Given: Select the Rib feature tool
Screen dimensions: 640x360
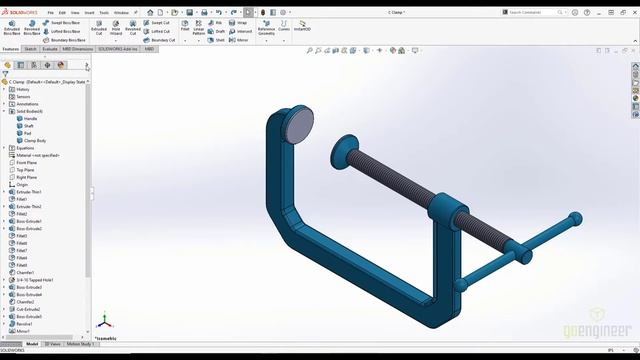Looking at the screenshot, I should pos(215,23).
